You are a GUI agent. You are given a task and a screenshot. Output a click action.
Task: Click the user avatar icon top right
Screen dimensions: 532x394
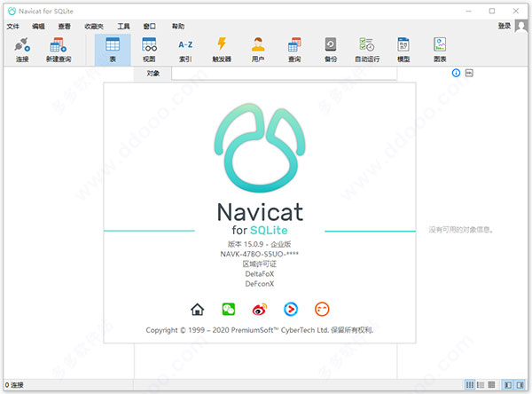coord(520,26)
